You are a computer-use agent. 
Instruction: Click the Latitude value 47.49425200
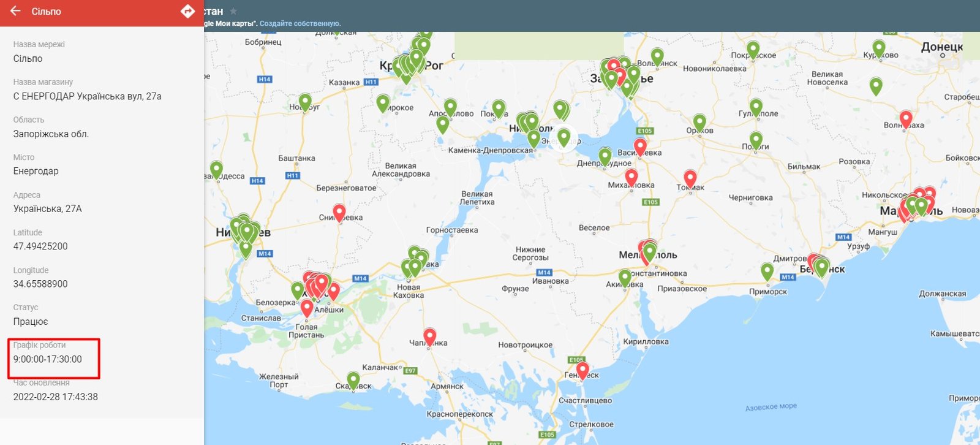[x=40, y=246]
